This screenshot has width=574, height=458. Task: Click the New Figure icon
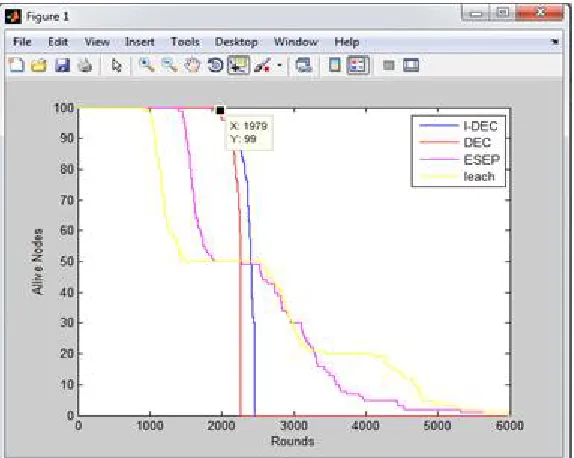pos(16,66)
